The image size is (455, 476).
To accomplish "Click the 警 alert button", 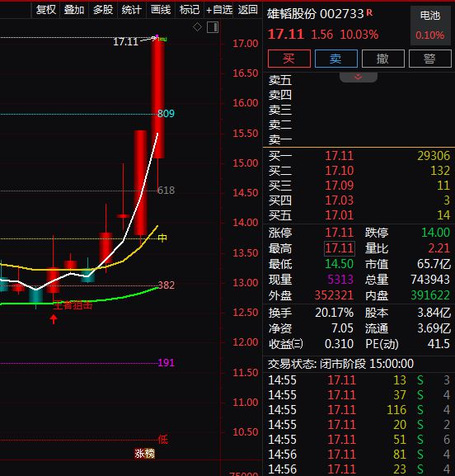I will 429,59.
